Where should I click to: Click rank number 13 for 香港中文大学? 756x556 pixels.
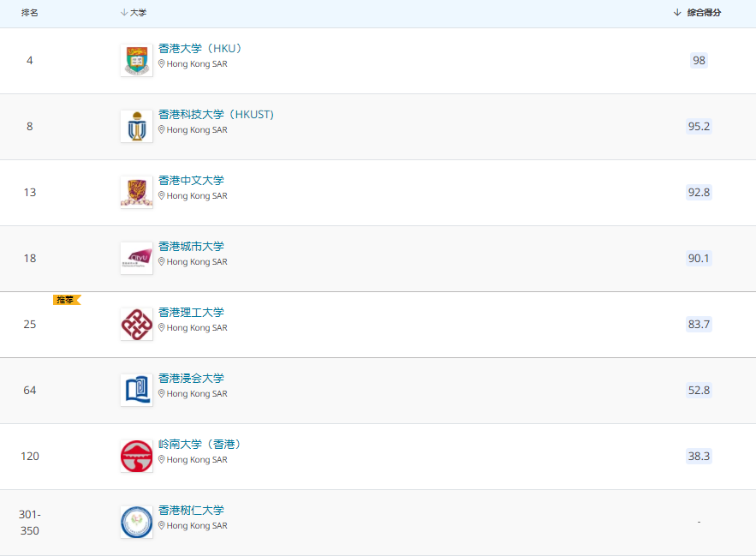[x=30, y=192]
